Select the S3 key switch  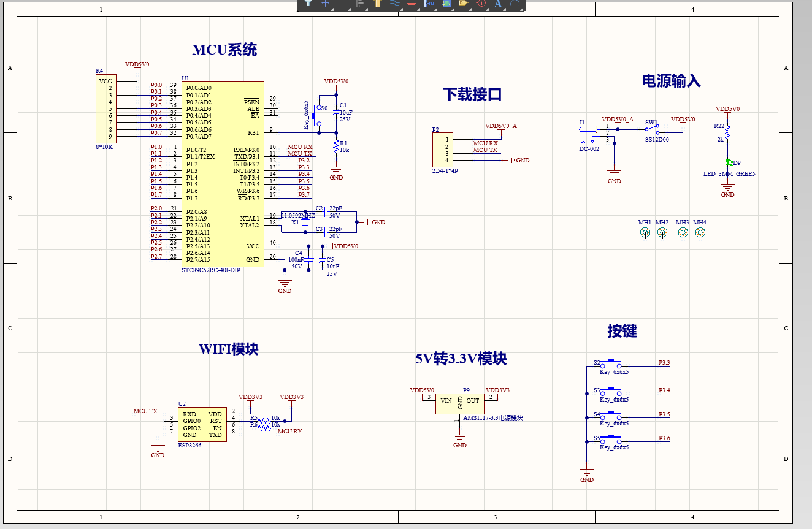click(611, 390)
